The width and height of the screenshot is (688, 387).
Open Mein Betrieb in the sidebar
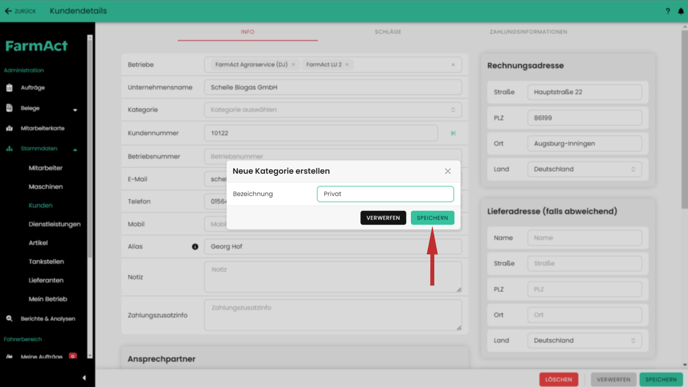[x=48, y=299]
